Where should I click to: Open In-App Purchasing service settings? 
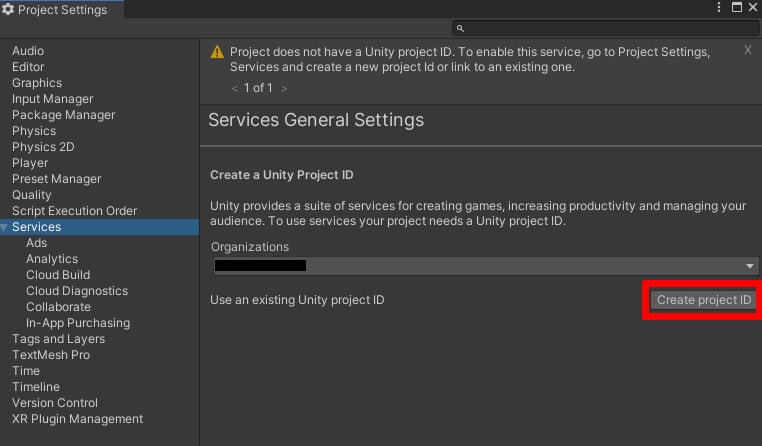78,323
